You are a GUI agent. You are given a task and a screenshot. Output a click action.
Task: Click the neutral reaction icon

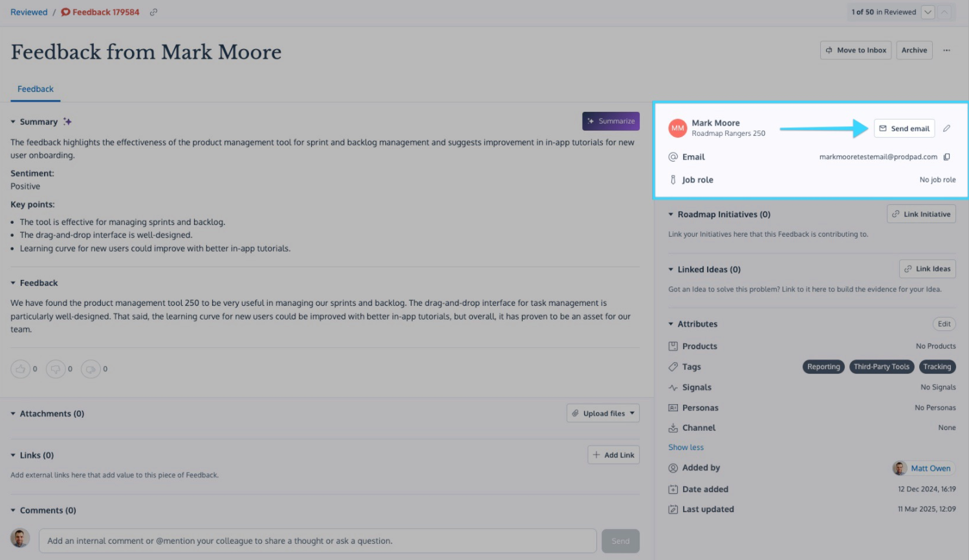91,369
